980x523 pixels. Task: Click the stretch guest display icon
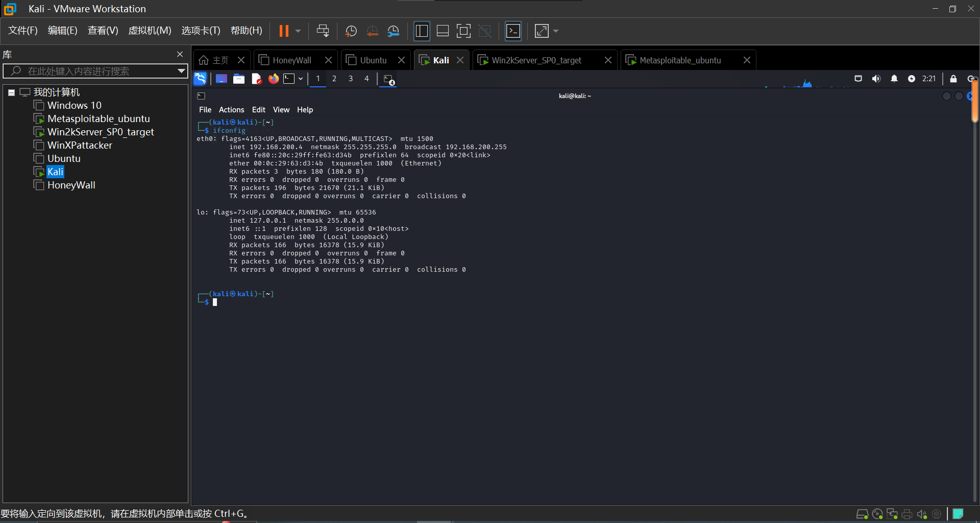(542, 31)
